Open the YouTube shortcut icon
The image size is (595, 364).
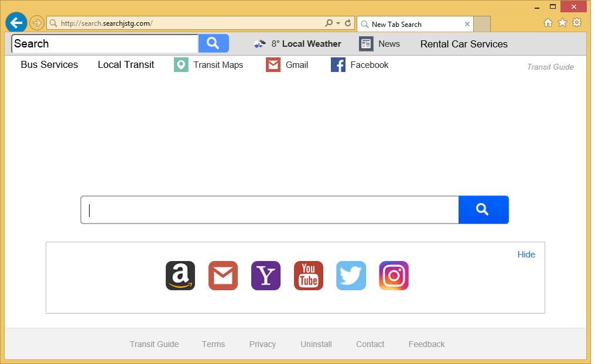pyautogui.click(x=309, y=276)
